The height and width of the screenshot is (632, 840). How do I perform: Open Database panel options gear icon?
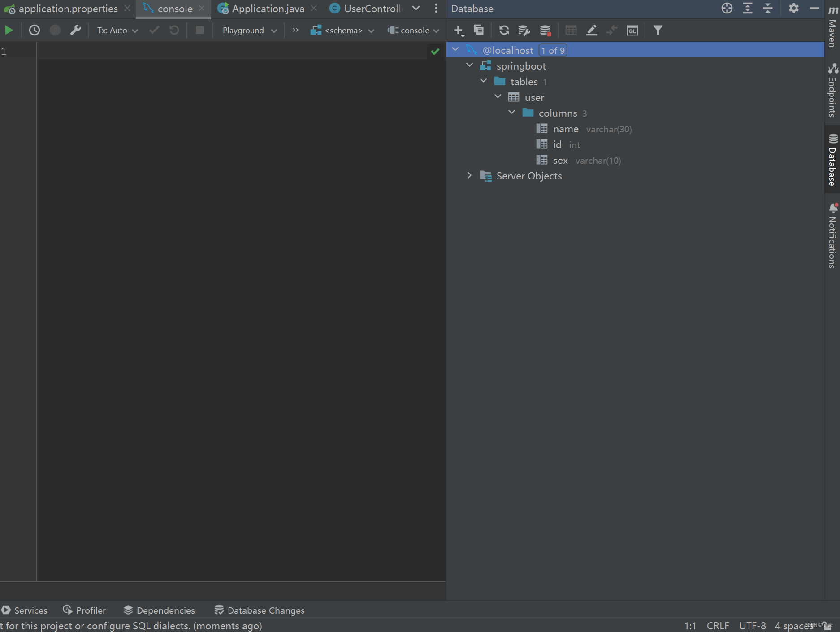click(794, 8)
